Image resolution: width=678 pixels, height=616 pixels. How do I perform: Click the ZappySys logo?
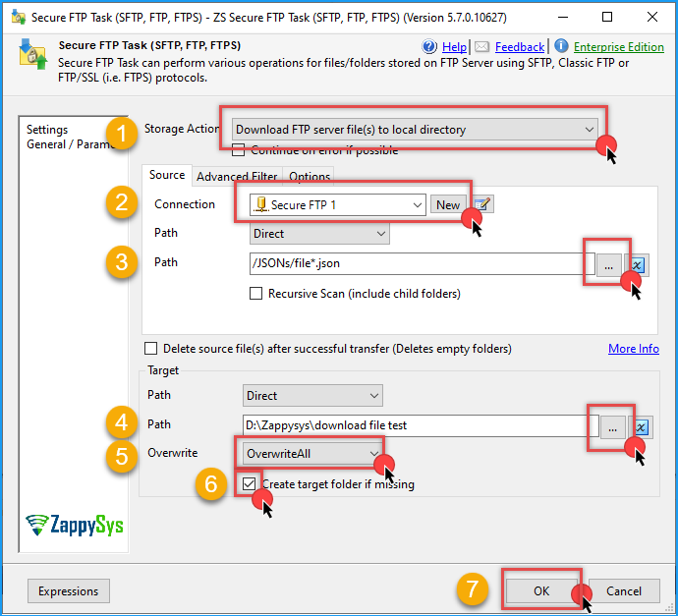75,525
